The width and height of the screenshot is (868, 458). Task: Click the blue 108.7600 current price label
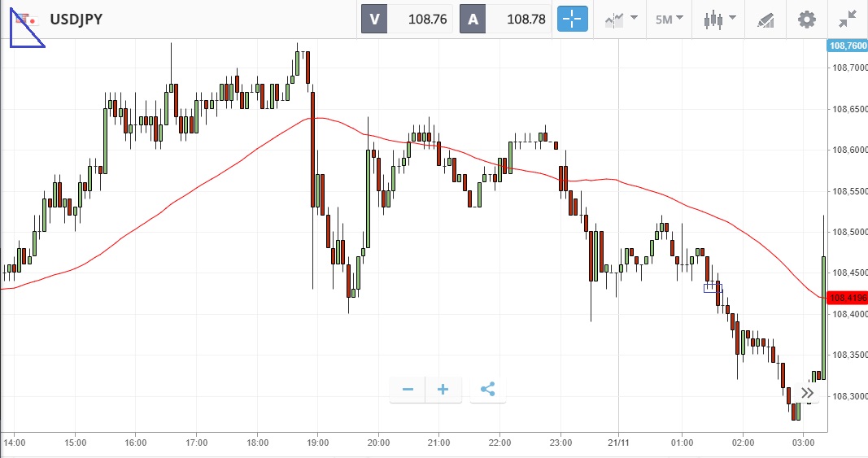click(847, 46)
